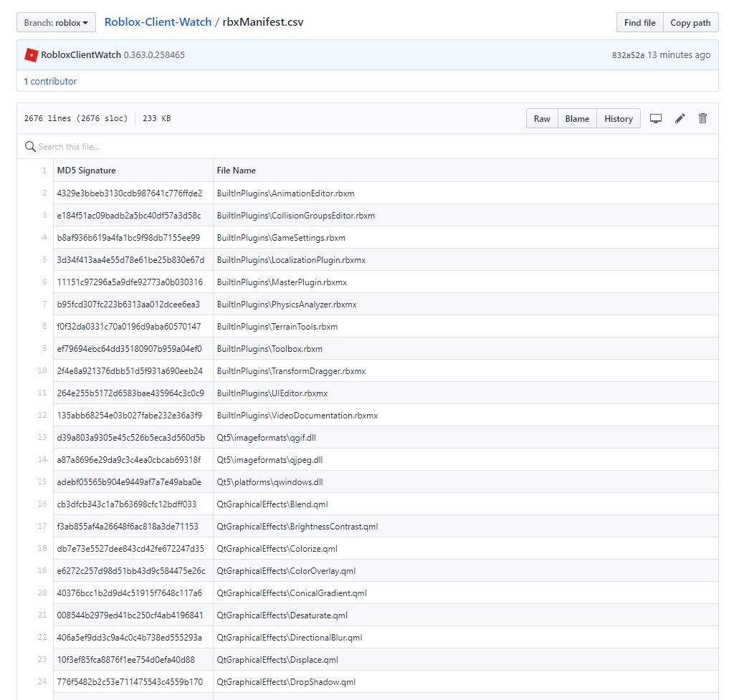Select QtGraphicalEffects\BrightnessContrast.qml cell
Screen dimensions: 739x700
466,526
